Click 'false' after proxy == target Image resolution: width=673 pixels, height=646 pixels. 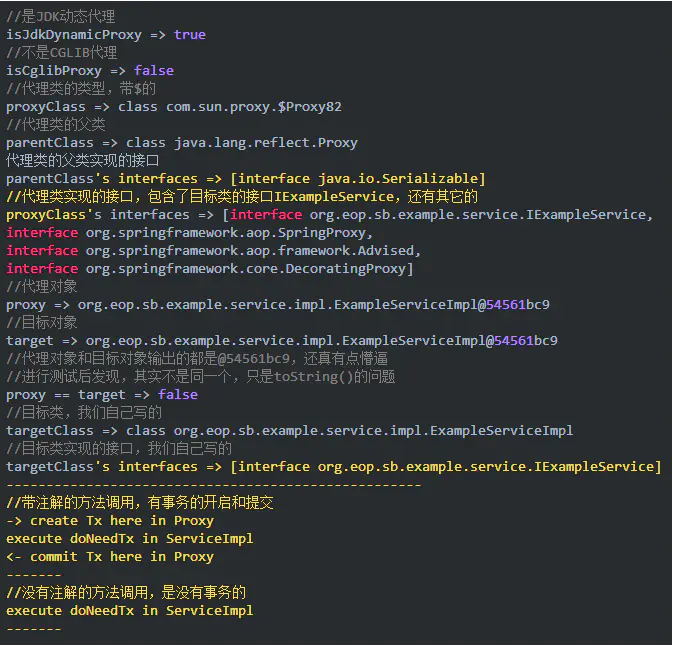pyautogui.click(x=178, y=395)
